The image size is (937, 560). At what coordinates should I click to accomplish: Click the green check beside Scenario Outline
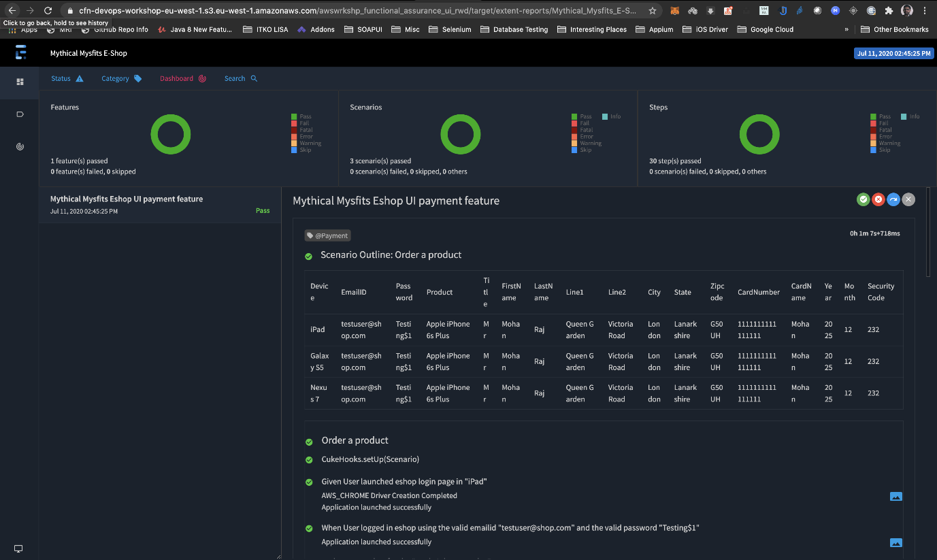(308, 256)
